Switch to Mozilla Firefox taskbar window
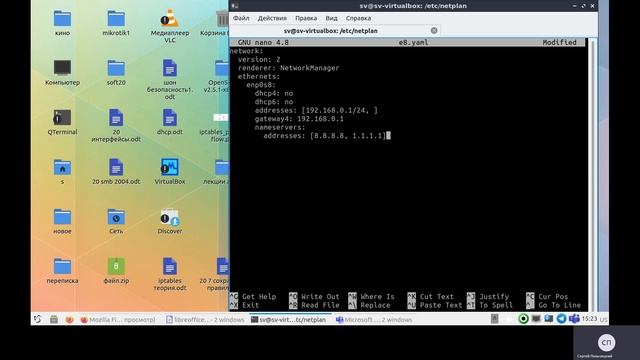Screen dimensions: 640x360 (x=118, y=320)
